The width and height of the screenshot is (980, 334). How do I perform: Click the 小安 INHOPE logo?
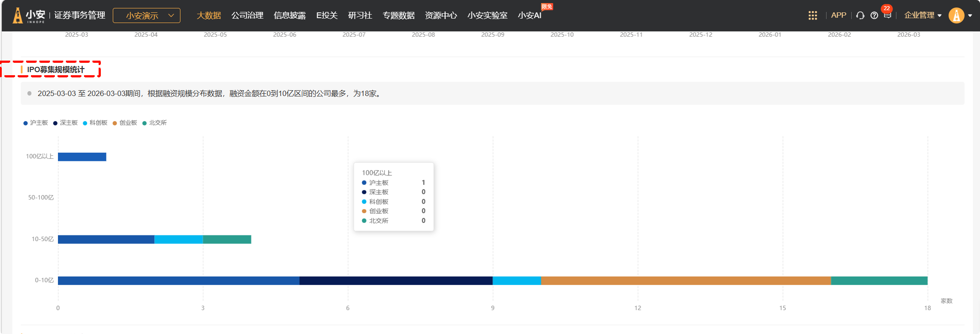click(29, 15)
